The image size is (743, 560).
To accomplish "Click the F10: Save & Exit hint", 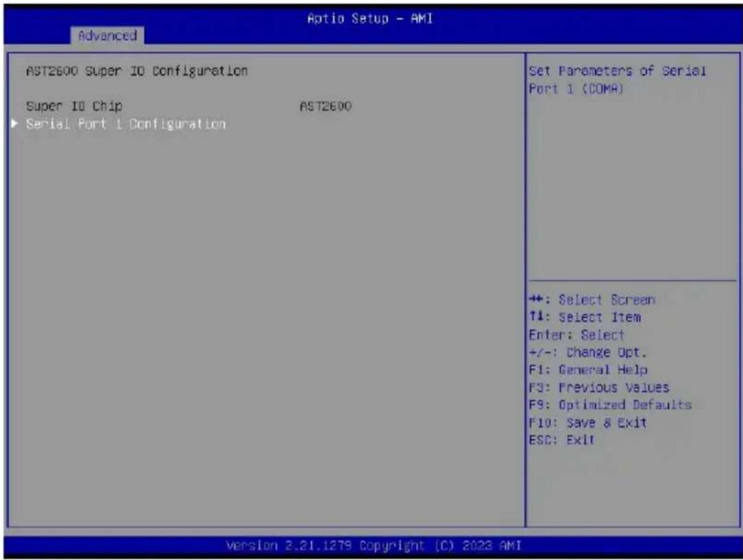I will [588, 423].
